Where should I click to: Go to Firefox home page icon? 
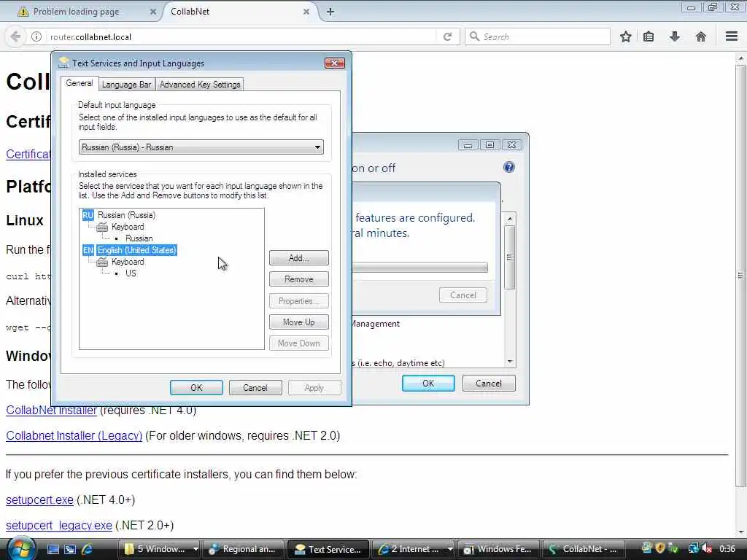pos(701,36)
